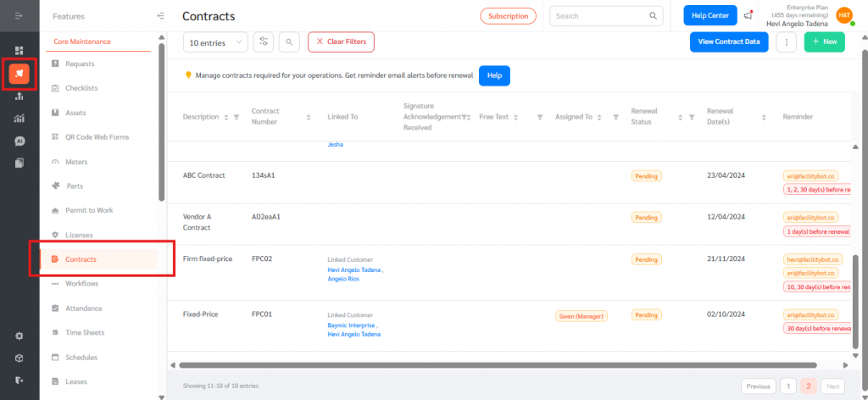Click the table search magnifier icon
Screen dimensions: 868x400
(x=289, y=42)
